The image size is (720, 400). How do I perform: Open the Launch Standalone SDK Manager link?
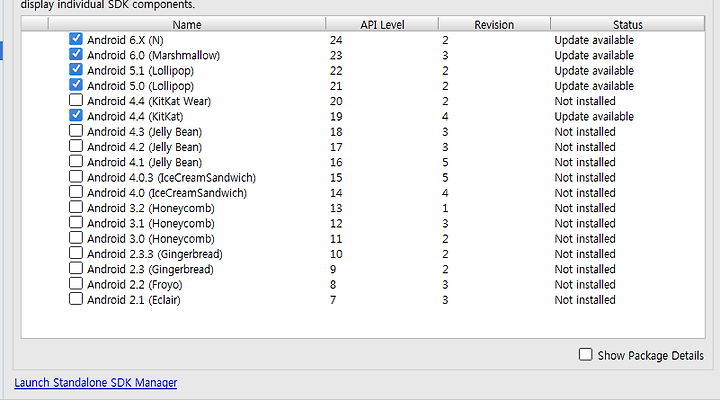pyautogui.click(x=96, y=383)
